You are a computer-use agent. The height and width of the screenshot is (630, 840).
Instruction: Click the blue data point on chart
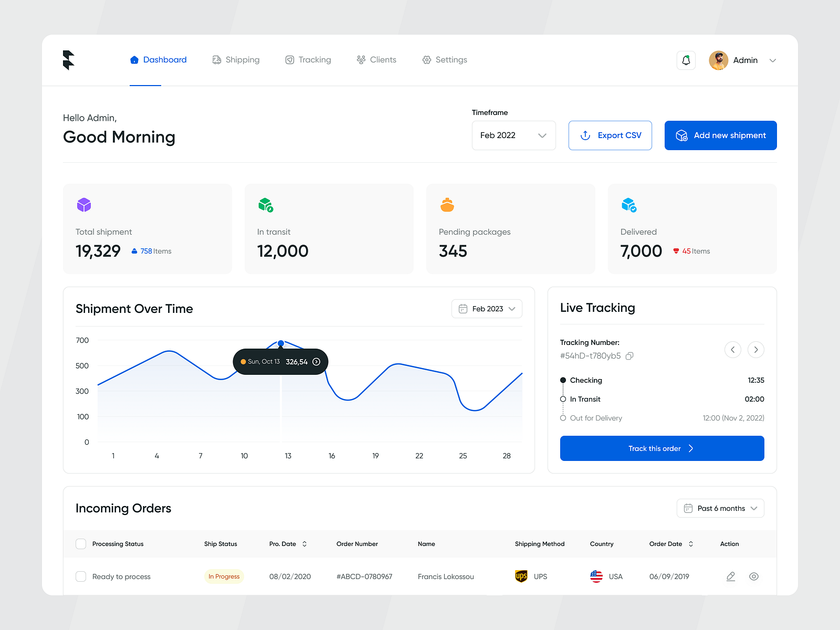pyautogui.click(x=281, y=343)
